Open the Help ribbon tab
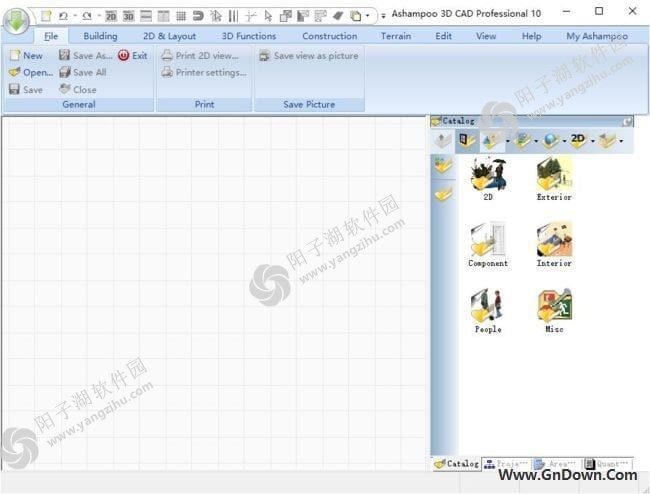Image resolution: width=650 pixels, height=494 pixels. click(531, 36)
